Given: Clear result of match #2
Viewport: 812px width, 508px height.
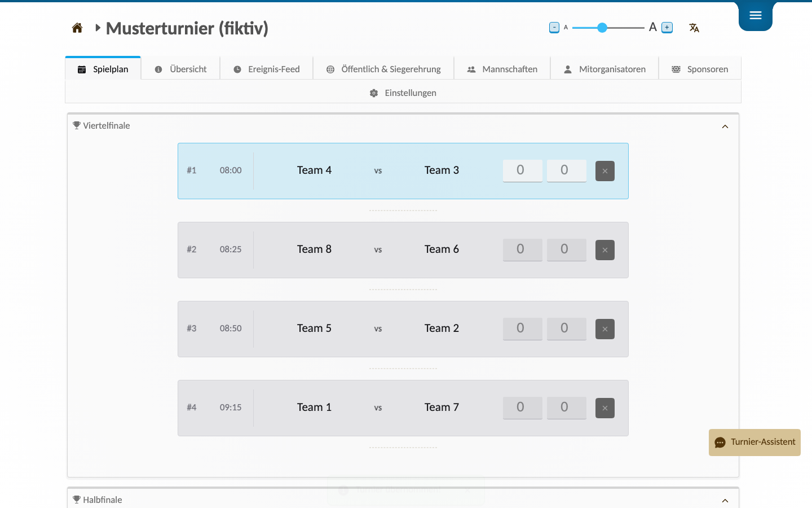Looking at the screenshot, I should coord(605,250).
